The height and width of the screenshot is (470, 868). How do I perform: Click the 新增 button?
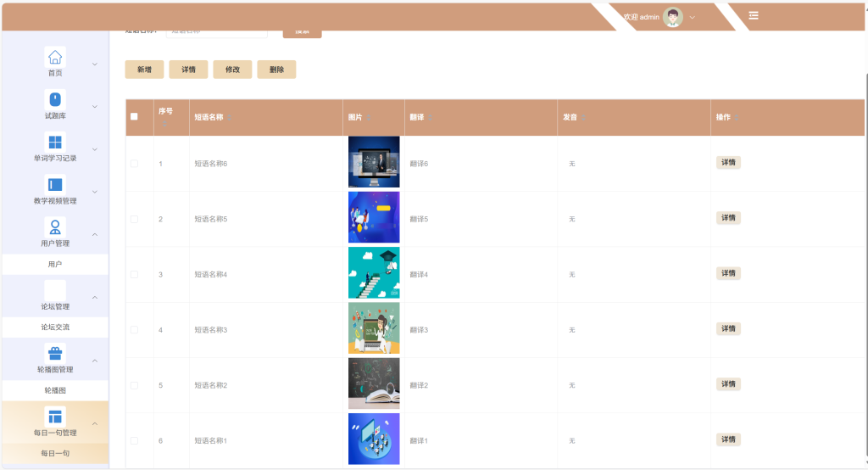click(144, 70)
